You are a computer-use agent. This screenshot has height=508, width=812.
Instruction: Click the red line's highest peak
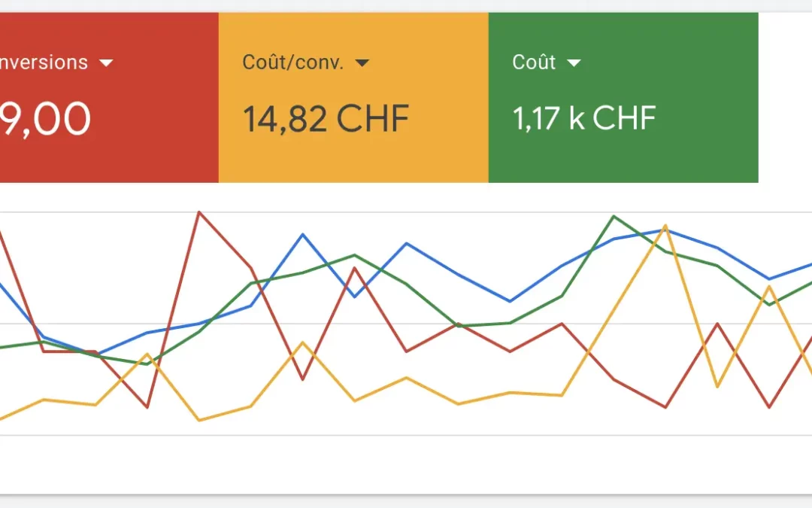click(x=199, y=212)
